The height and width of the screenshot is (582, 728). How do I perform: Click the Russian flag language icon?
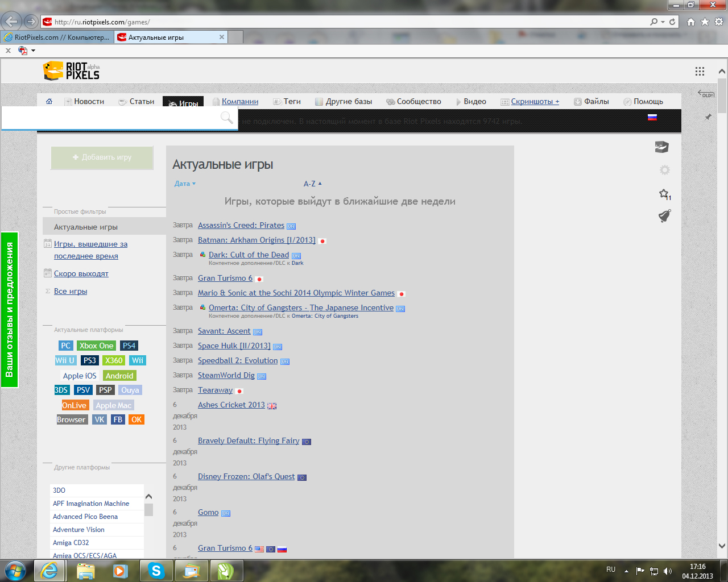coord(652,117)
